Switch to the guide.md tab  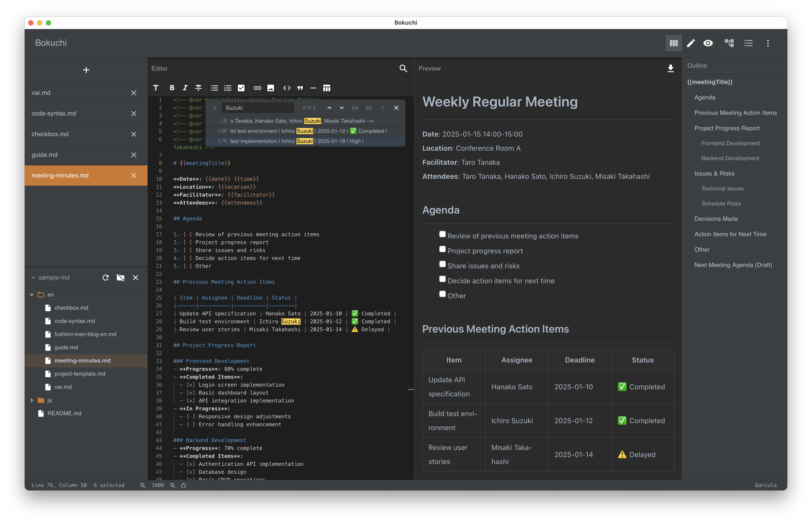point(44,155)
